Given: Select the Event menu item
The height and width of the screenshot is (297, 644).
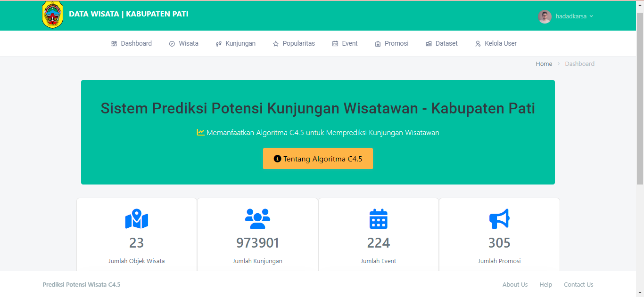Looking at the screenshot, I should [345, 44].
